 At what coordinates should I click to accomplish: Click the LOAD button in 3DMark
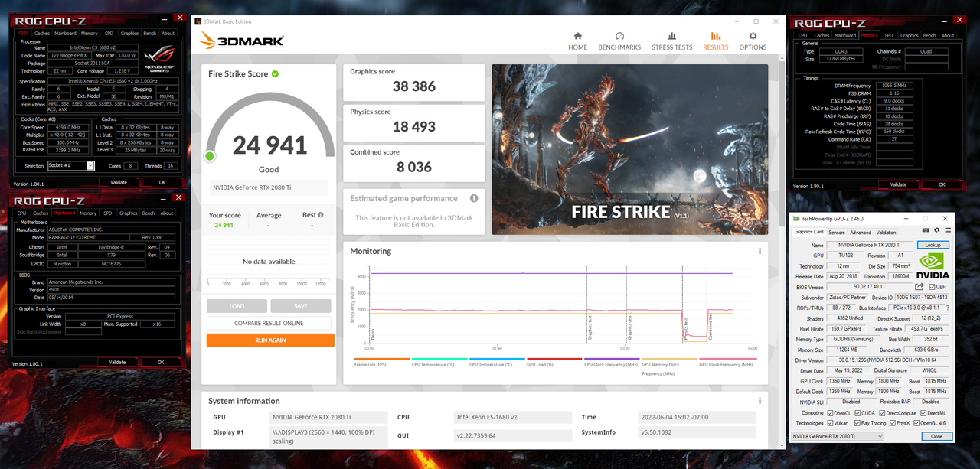point(237,306)
